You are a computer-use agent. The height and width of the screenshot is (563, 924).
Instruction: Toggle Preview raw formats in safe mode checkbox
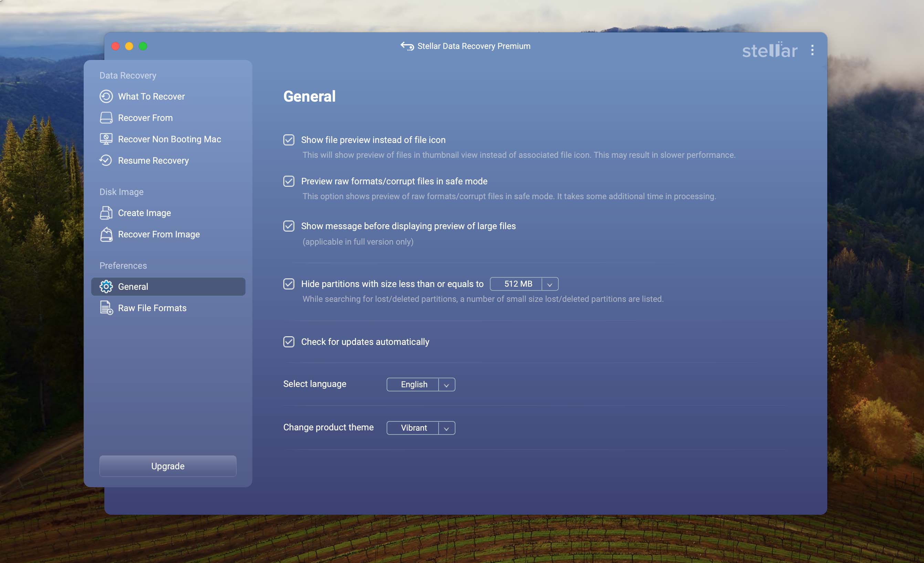pos(289,181)
